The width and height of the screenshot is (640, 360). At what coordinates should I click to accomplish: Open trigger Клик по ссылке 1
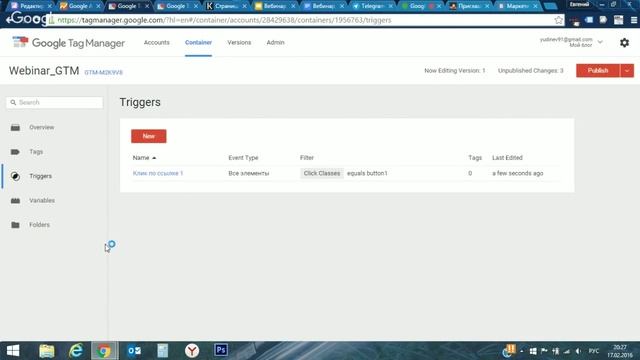coord(158,173)
